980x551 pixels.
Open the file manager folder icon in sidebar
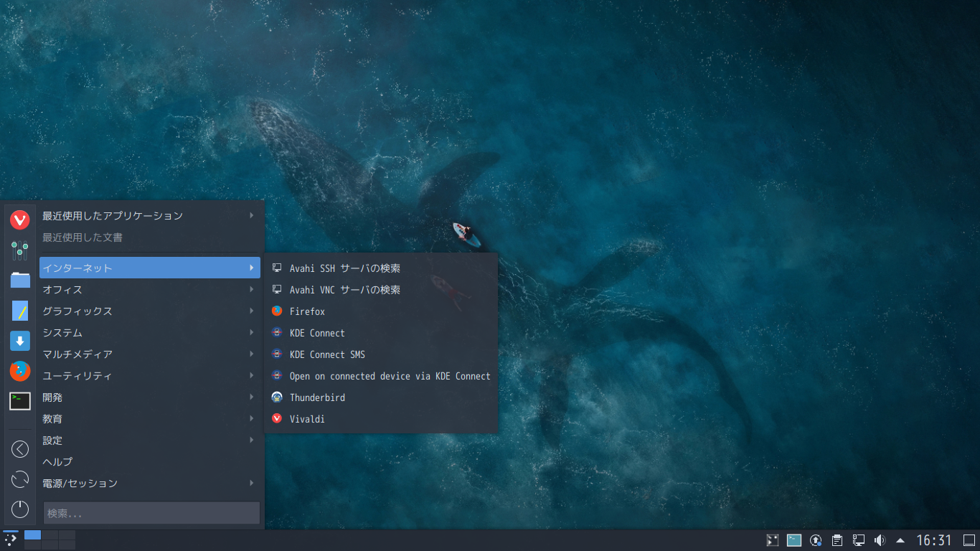click(20, 280)
